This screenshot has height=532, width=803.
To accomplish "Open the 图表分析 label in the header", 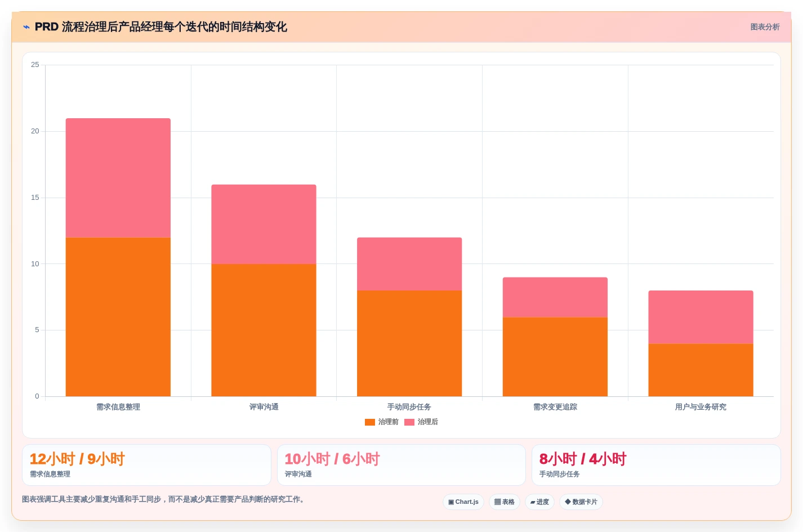I will pos(765,27).
